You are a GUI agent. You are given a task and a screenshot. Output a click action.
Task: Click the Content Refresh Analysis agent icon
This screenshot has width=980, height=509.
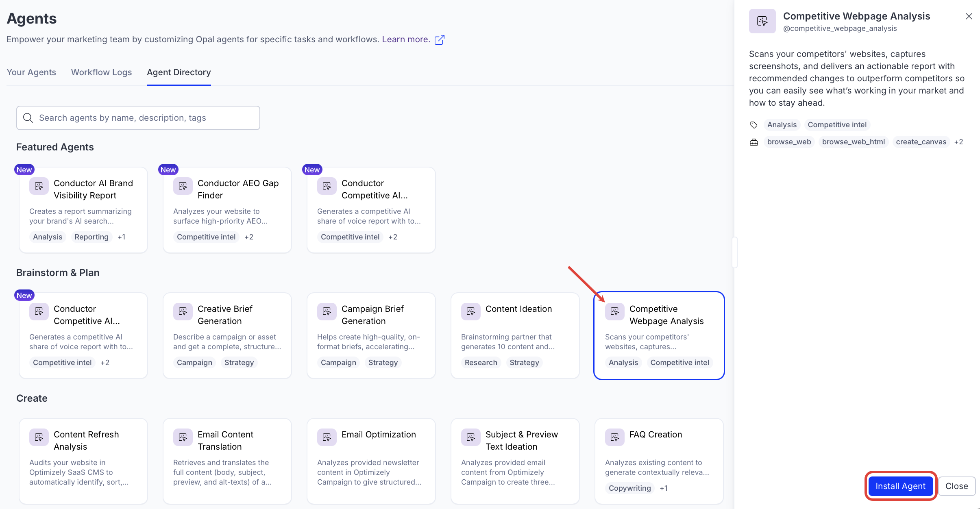coord(39,437)
